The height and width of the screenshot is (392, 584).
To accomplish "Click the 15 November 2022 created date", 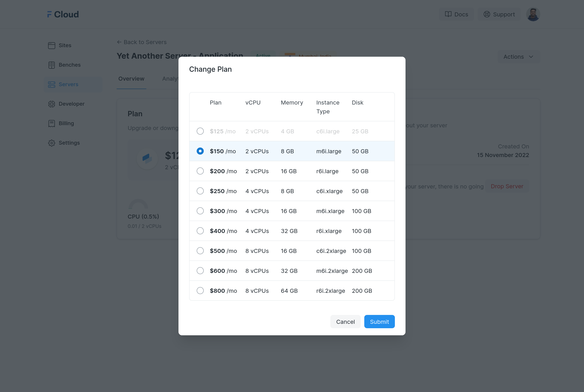I will pos(503,155).
